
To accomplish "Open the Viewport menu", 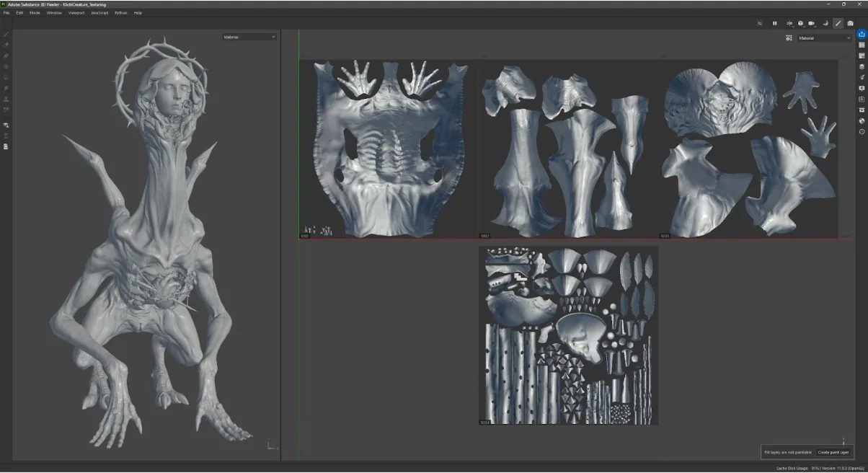I will tap(76, 13).
